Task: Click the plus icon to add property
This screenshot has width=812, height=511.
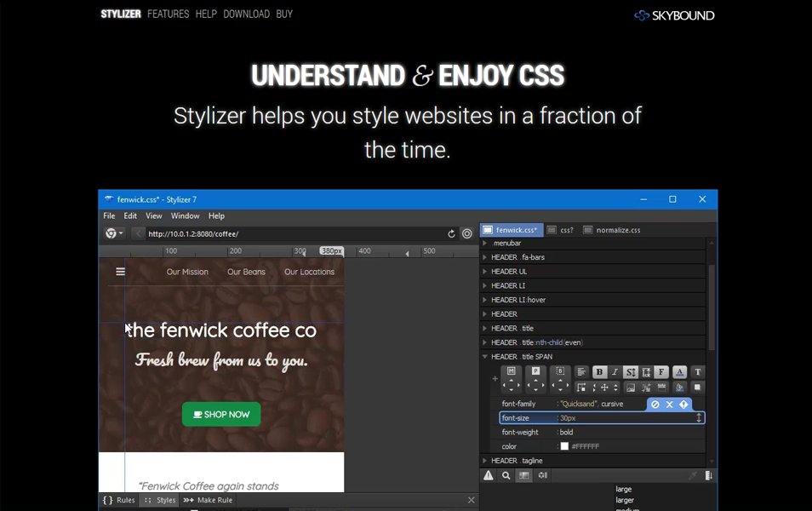Action: point(495,379)
